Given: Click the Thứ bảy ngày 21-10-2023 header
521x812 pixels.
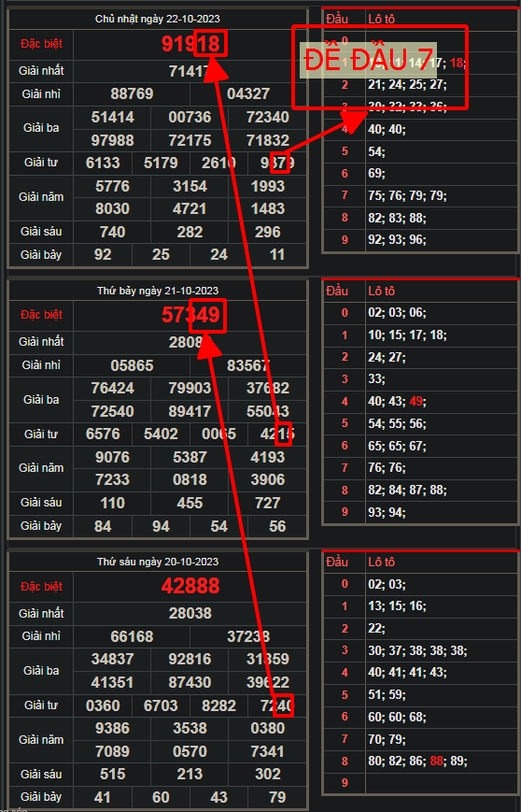Looking at the screenshot, I should pyautogui.click(x=158, y=291).
